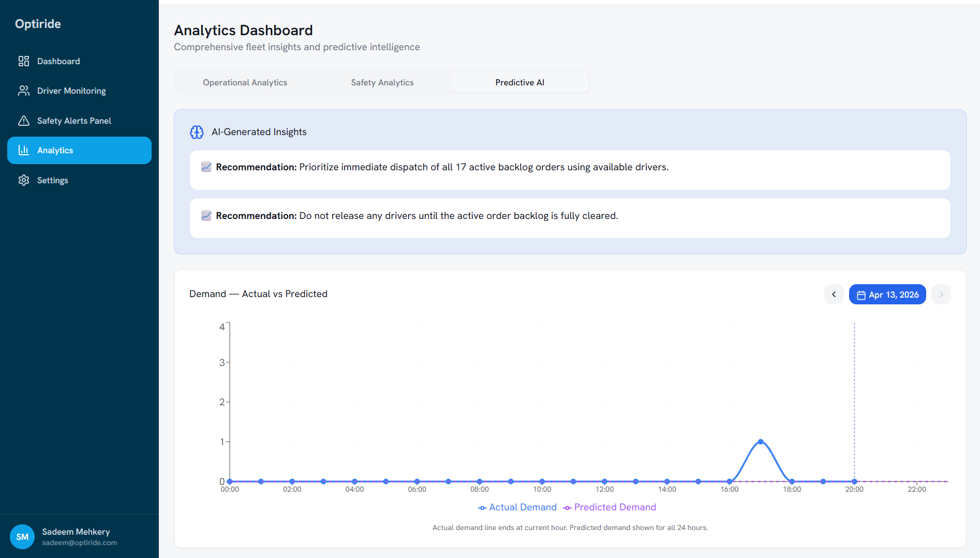Click the 'Actual demand line ends' footnote
Viewport: 980px width, 558px height.
pyautogui.click(x=570, y=527)
